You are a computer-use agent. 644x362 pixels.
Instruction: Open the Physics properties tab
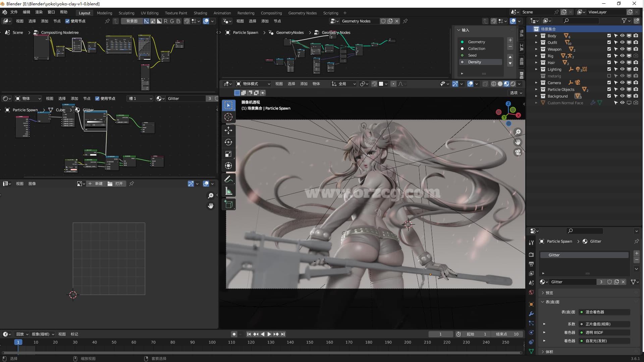pyautogui.click(x=531, y=333)
